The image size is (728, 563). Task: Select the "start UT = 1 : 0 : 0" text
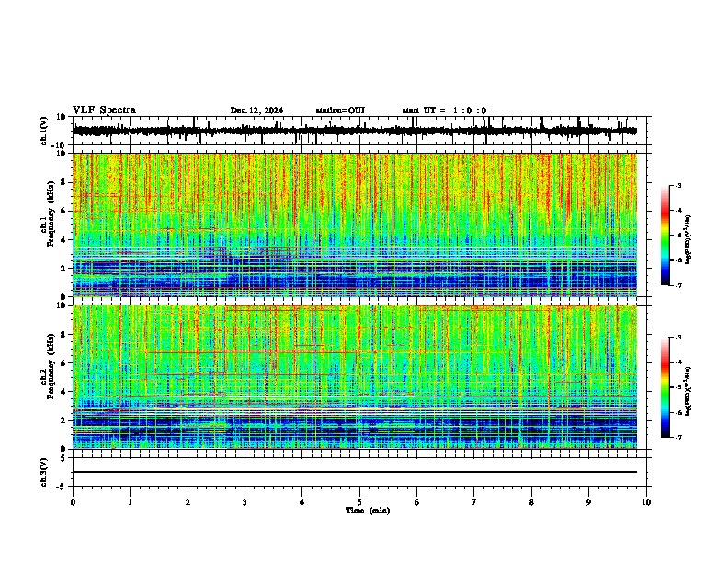[444, 110]
